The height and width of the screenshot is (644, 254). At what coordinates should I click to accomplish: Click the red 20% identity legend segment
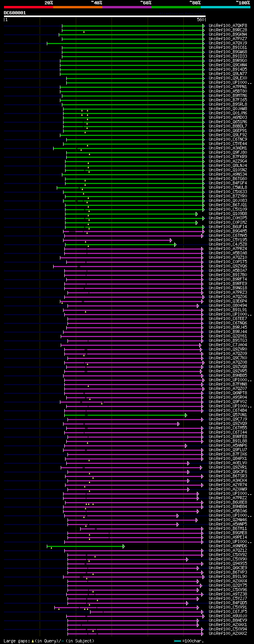tap(28, 7)
